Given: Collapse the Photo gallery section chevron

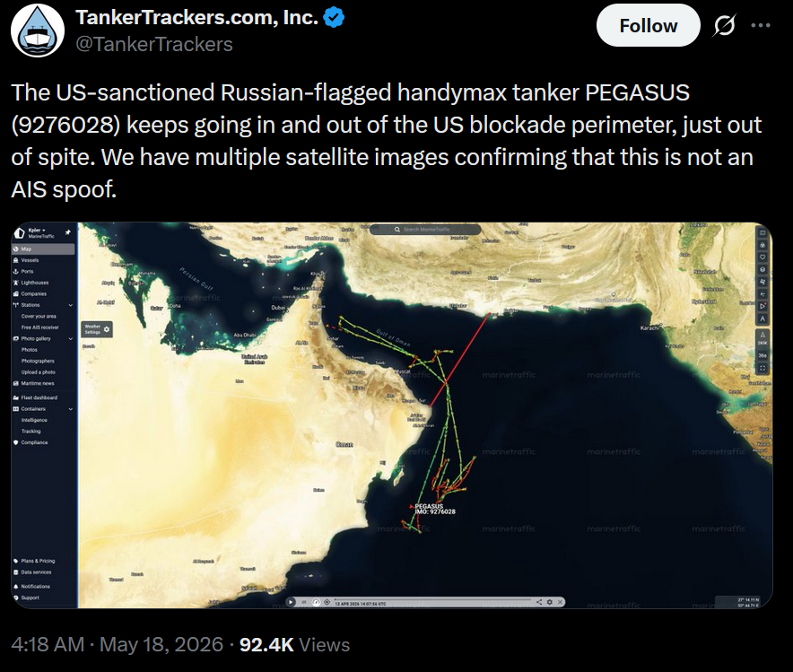Looking at the screenshot, I should (70, 338).
